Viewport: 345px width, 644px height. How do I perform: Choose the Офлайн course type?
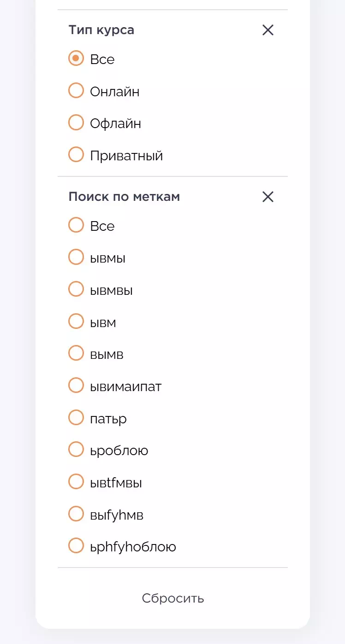(x=76, y=123)
